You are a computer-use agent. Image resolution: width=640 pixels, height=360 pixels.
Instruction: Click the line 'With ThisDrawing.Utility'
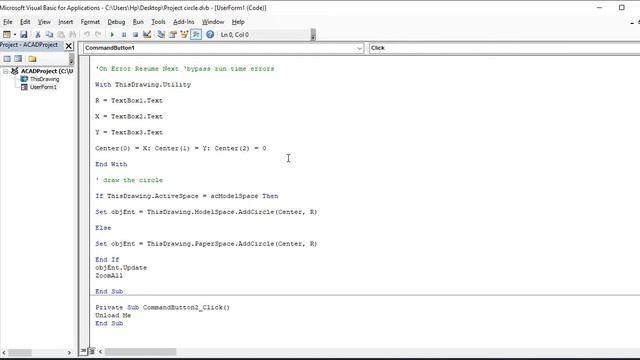[x=143, y=84]
